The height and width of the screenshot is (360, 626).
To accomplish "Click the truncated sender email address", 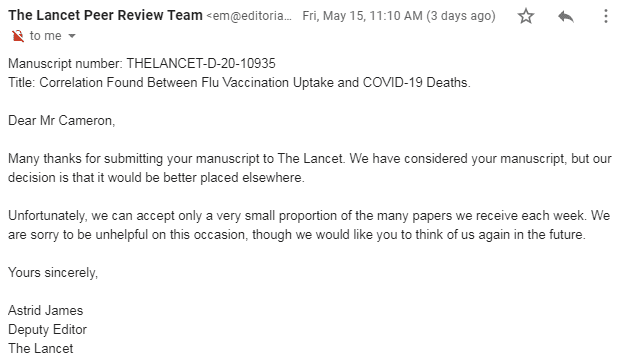I will pos(249,16).
